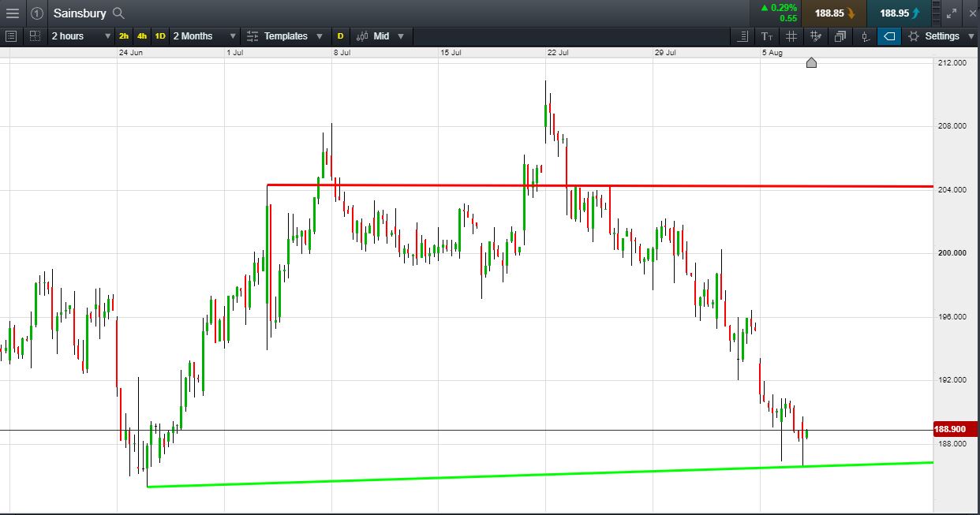The image size is (980, 515).
Task: Open the Templates dropdown
Action: click(294, 36)
